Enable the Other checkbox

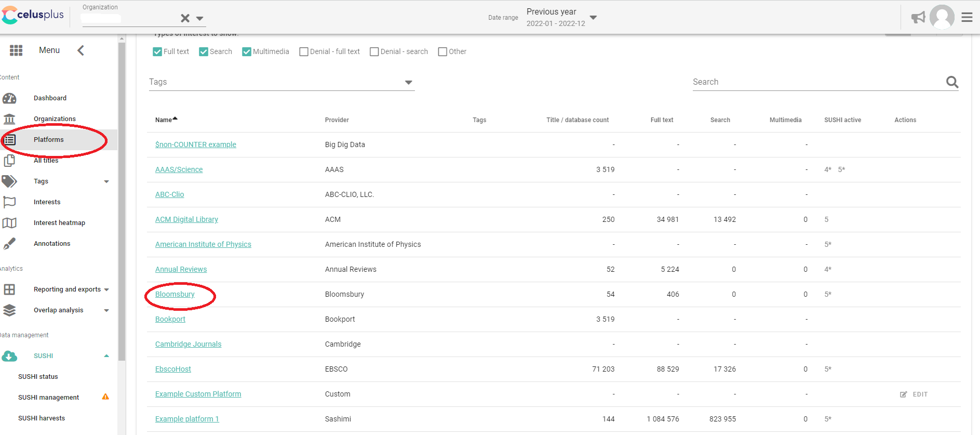442,51
